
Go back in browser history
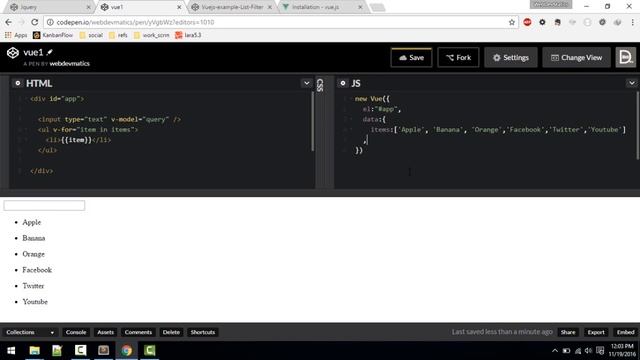pos(9,22)
